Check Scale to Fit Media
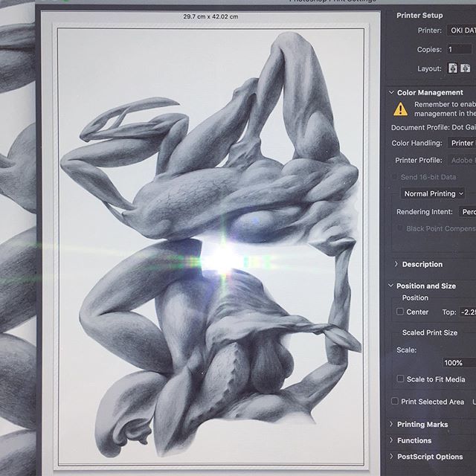 (x=400, y=379)
